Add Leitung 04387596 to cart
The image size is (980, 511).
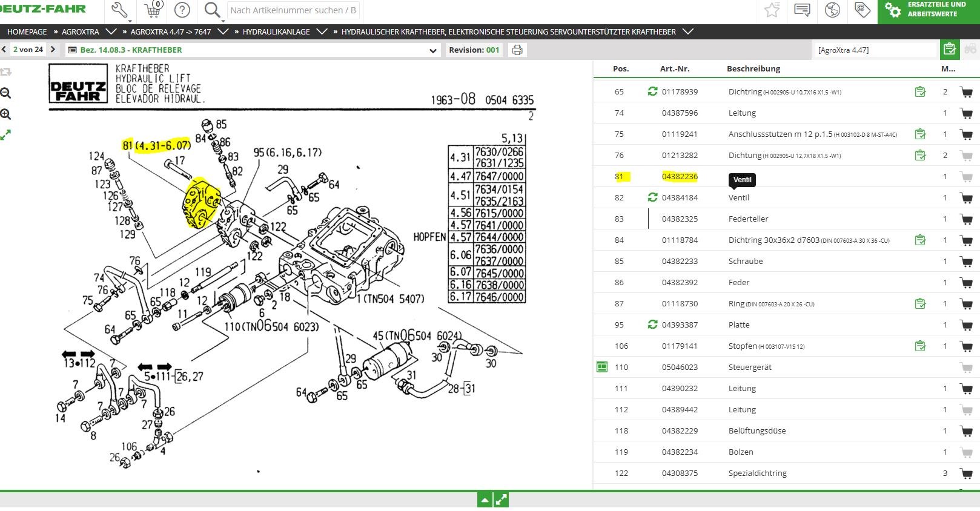(x=966, y=113)
